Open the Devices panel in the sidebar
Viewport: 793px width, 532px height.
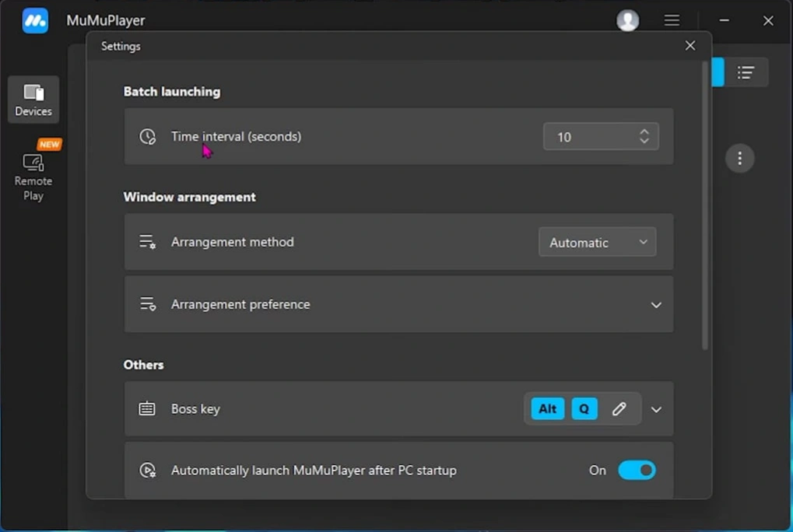pos(33,99)
